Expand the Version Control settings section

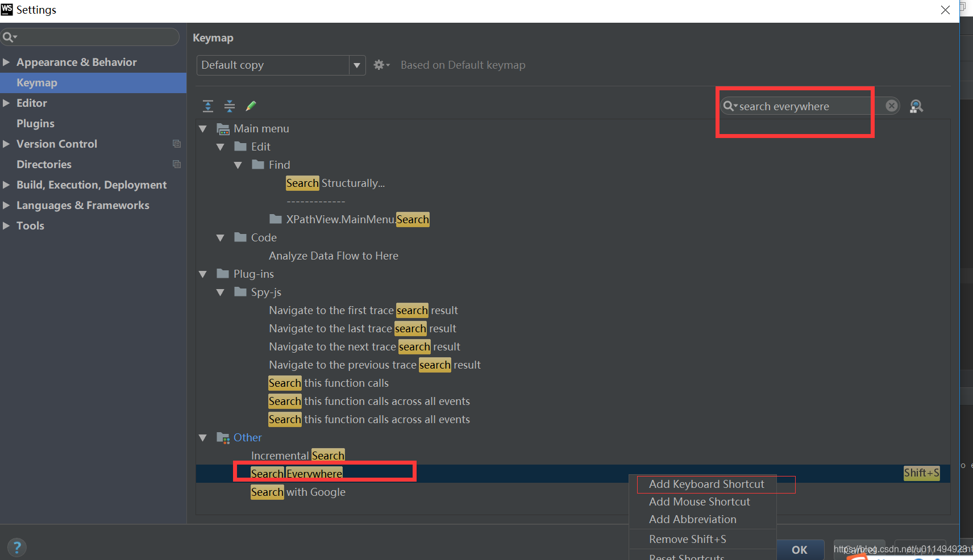pos(6,144)
